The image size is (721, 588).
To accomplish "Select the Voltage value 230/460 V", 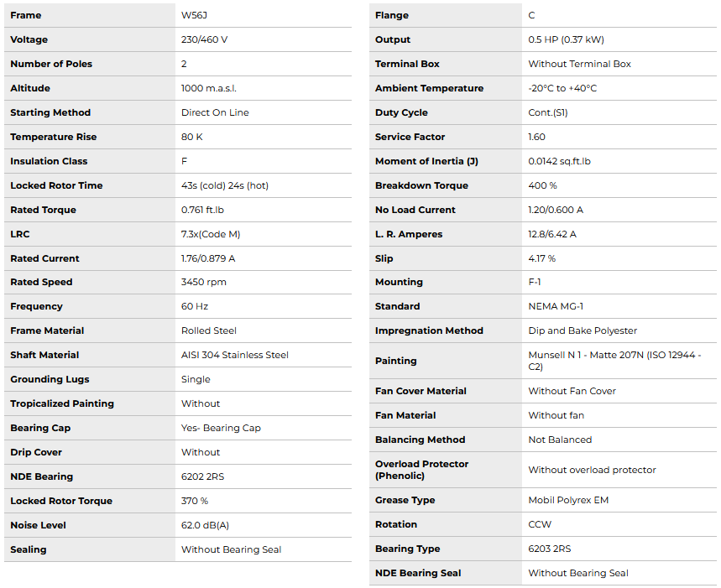I will (204, 39).
